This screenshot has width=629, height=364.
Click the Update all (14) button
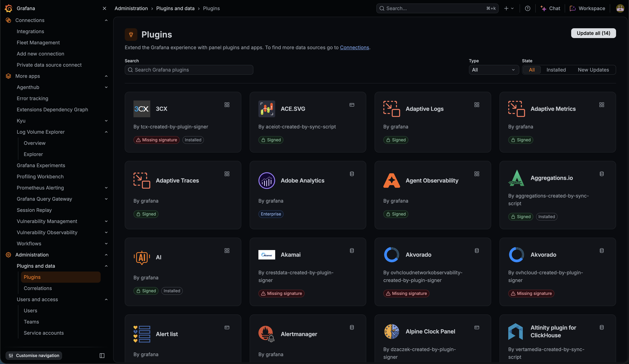[x=593, y=33]
